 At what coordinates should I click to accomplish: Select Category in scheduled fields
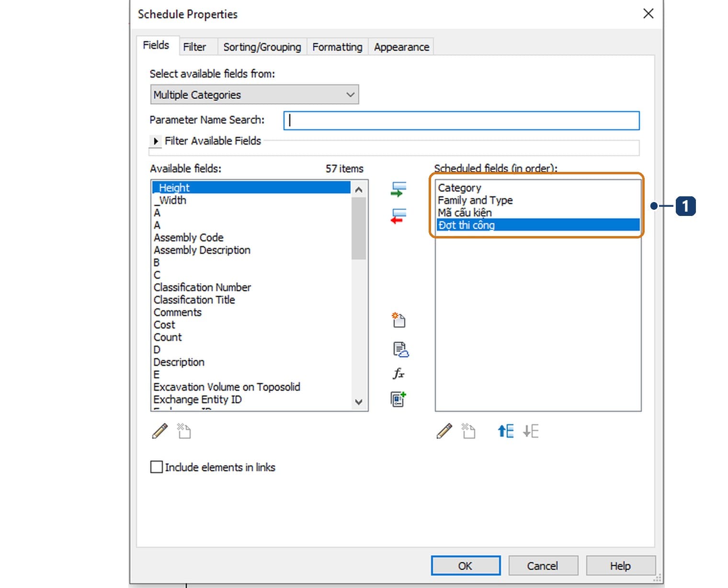(x=538, y=188)
